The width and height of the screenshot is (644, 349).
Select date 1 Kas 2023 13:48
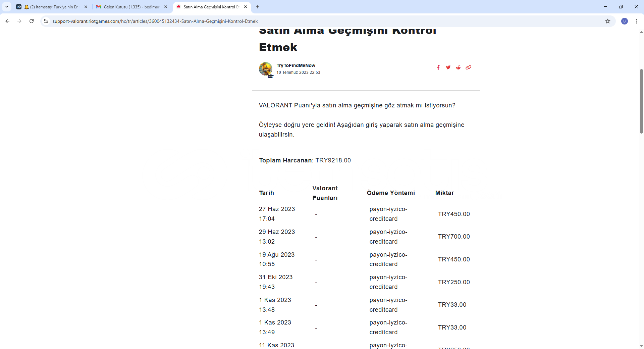pos(275,305)
